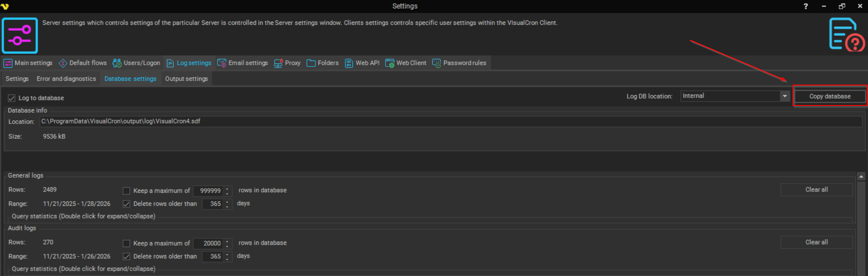This screenshot has width=868, height=276.
Task: Click the Main settings tab icon
Action: (8, 63)
